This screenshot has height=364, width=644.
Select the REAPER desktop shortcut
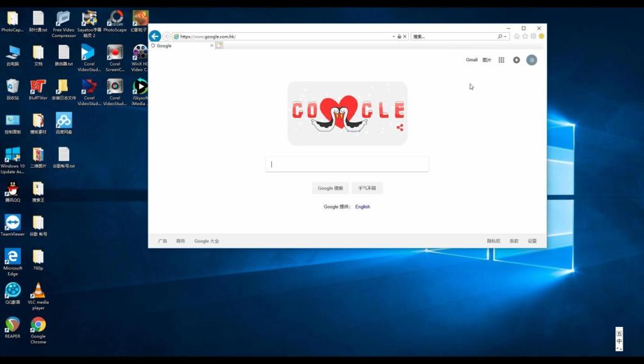[x=13, y=326]
